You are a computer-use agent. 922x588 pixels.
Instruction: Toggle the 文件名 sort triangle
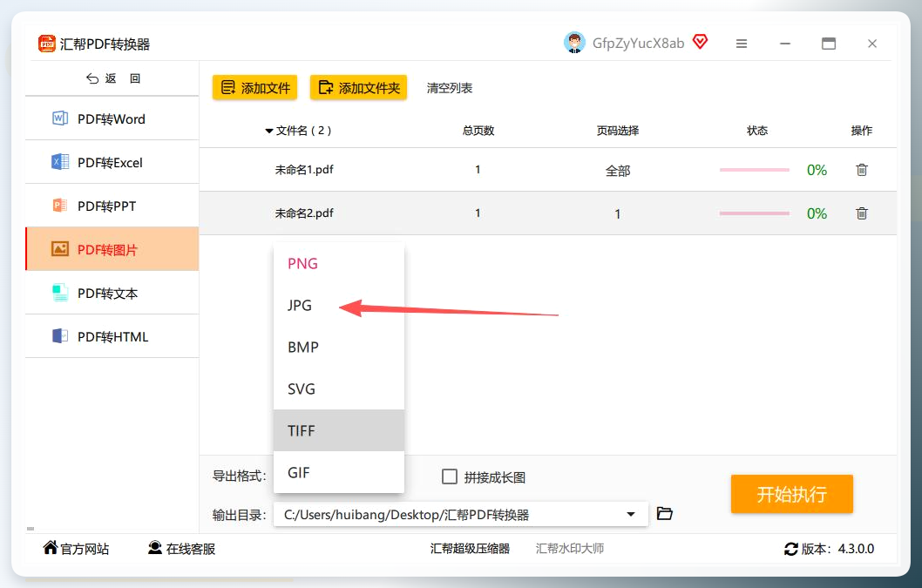pos(268,132)
